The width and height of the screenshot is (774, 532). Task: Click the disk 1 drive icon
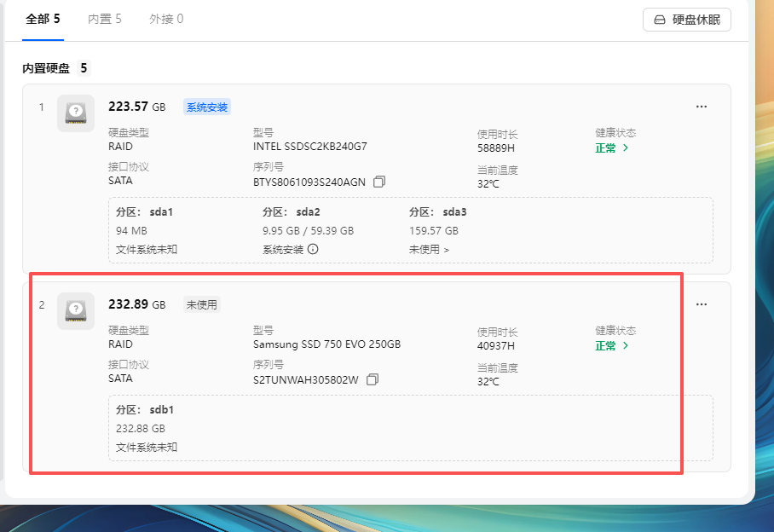coord(76,113)
